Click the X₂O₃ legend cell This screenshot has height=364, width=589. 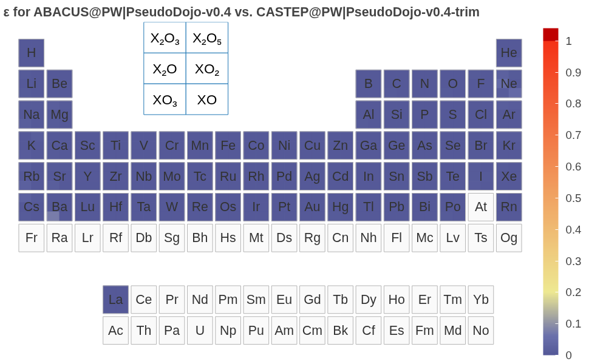pos(165,38)
